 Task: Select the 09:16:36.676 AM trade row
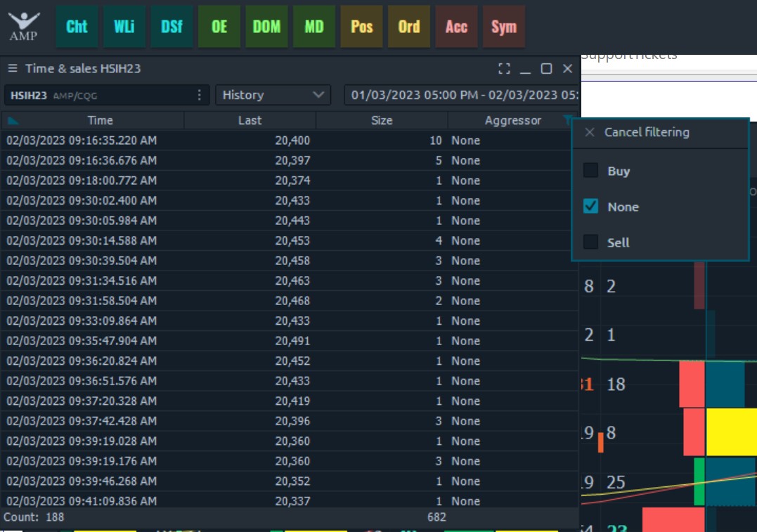tap(290, 161)
